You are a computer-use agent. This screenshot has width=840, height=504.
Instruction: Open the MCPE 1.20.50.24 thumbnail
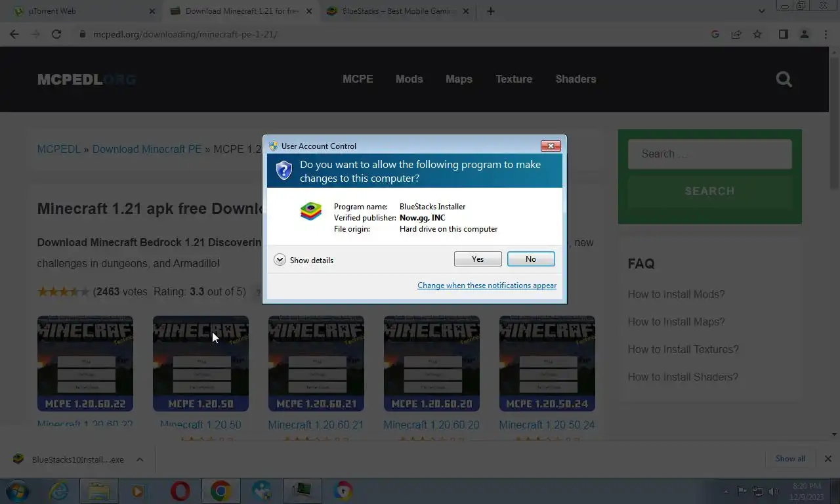click(547, 364)
